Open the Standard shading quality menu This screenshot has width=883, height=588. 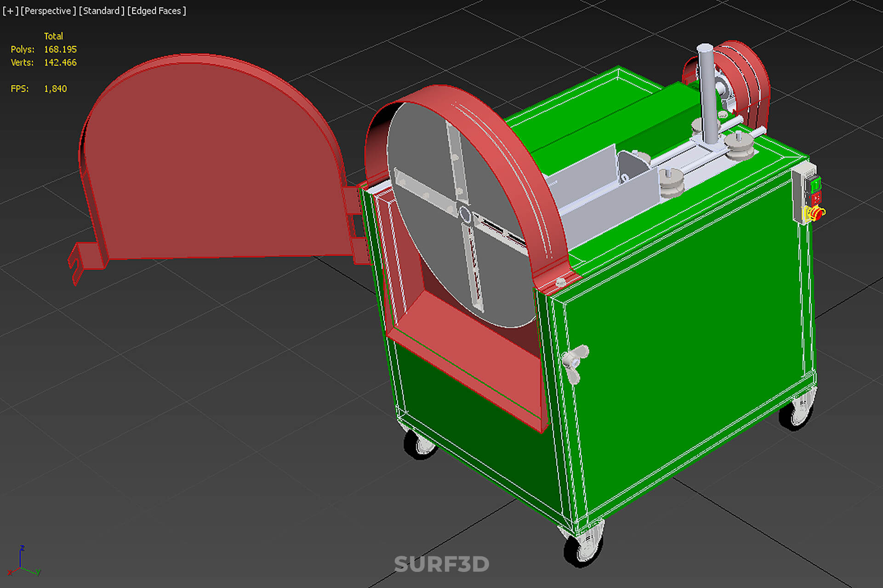click(x=102, y=11)
